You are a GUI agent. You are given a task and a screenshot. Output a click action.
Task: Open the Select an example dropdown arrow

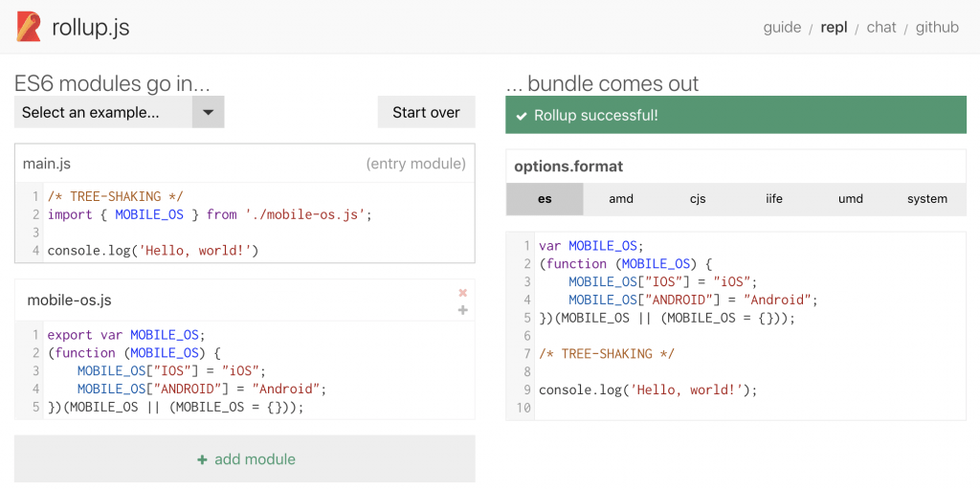(x=208, y=113)
